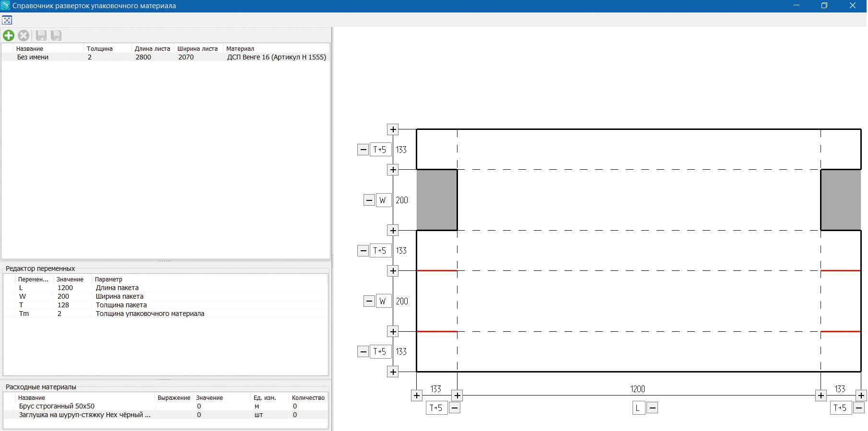Click the fit-to-window zoom icon

[7, 20]
